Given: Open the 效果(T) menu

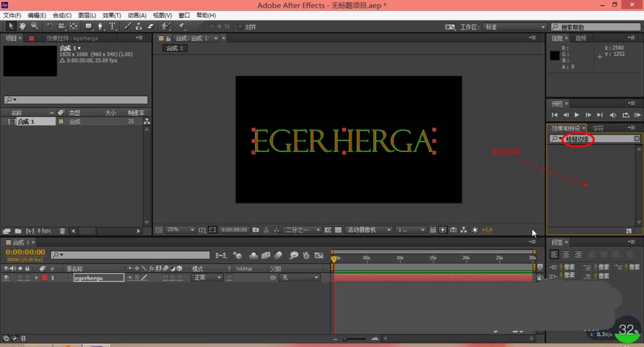Looking at the screenshot, I should [111, 15].
